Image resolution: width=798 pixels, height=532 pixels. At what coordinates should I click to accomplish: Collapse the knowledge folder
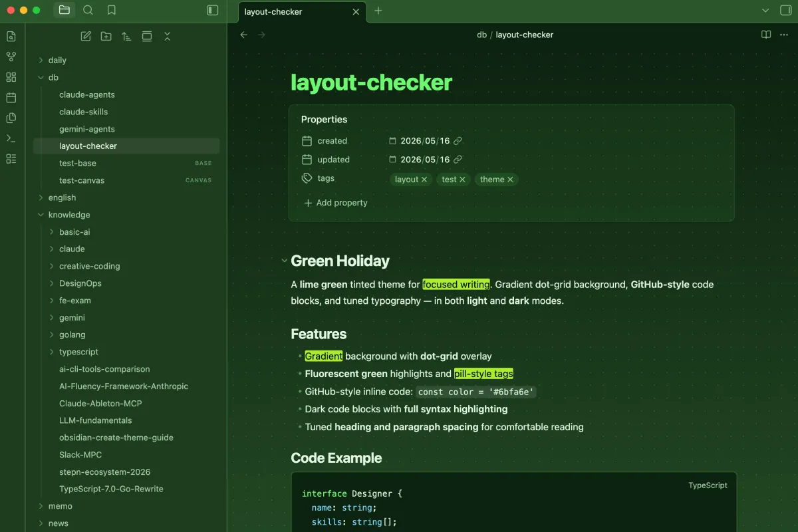point(41,215)
